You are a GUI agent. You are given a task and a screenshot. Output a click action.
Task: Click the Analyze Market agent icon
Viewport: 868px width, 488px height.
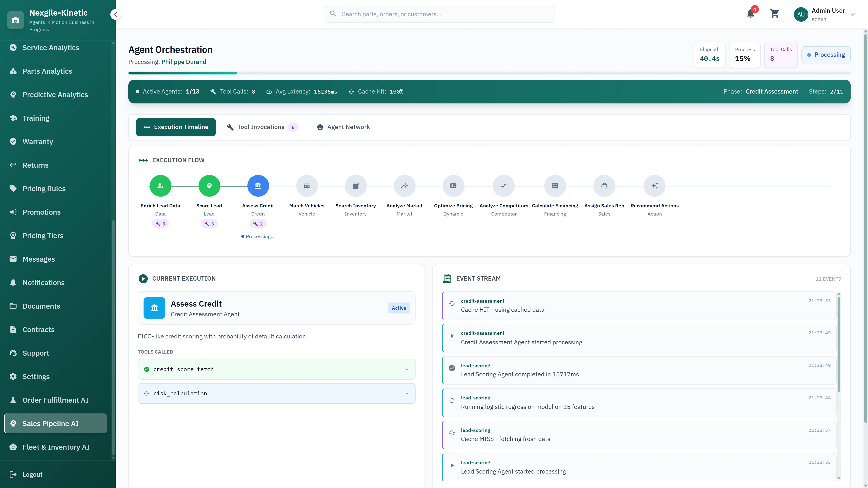pos(404,185)
